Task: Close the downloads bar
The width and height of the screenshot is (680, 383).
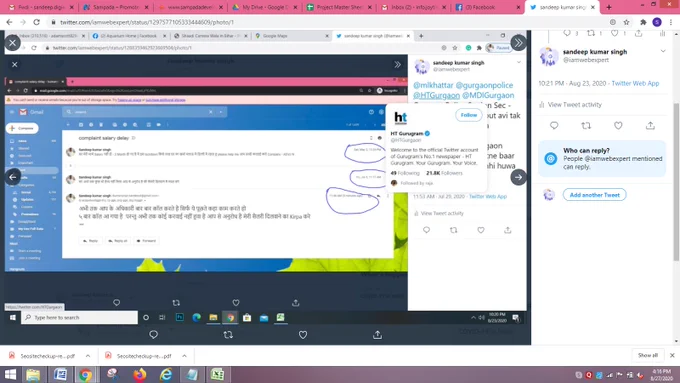Action: pos(672,355)
